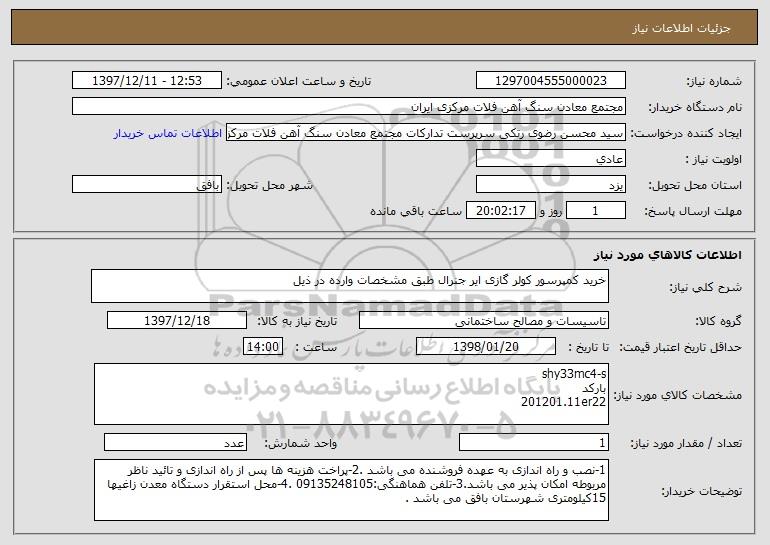Click the general description field about کمپرسور کولر گازی

350,286
